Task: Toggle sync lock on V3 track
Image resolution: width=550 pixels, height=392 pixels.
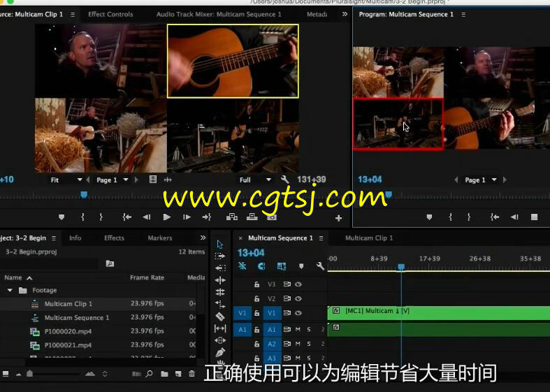Action: click(287, 284)
